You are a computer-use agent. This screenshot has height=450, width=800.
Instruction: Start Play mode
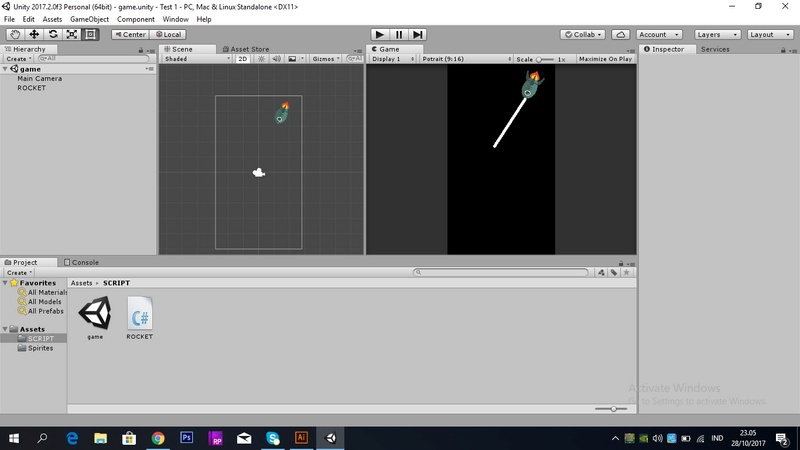pos(380,34)
